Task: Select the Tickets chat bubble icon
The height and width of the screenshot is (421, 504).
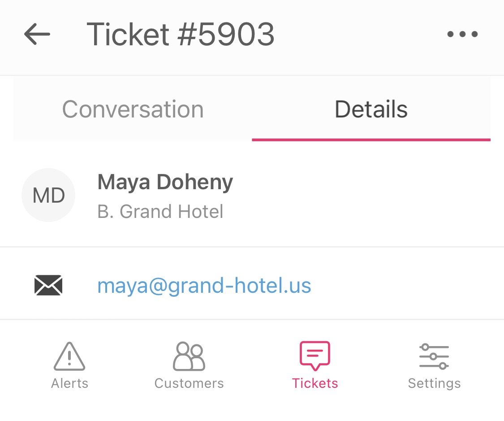Action: point(315,356)
